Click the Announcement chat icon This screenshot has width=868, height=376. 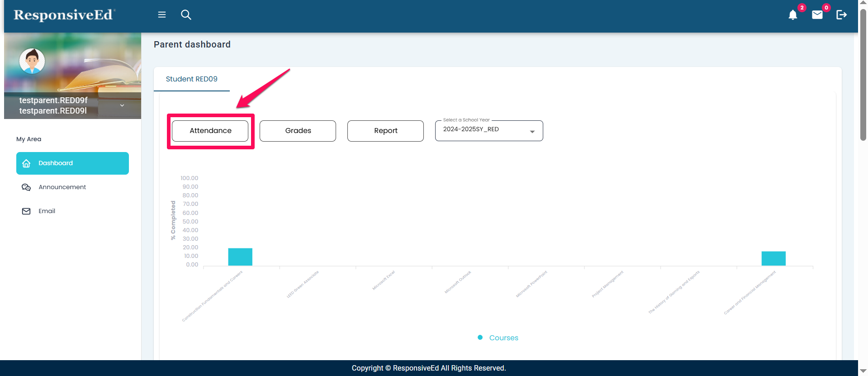tap(26, 187)
